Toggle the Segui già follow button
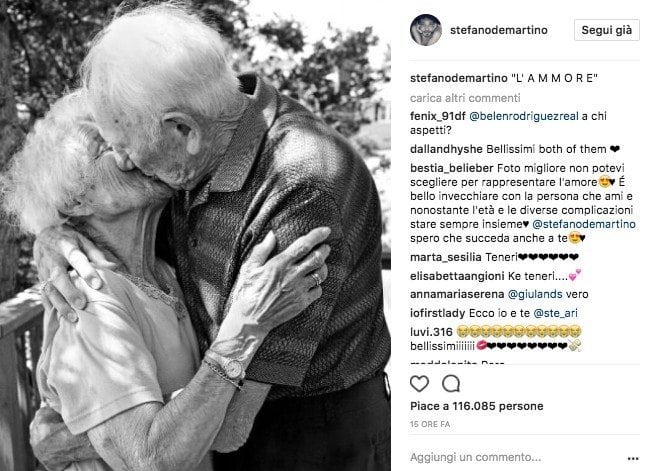This screenshot has width=656, height=471. 607,30
